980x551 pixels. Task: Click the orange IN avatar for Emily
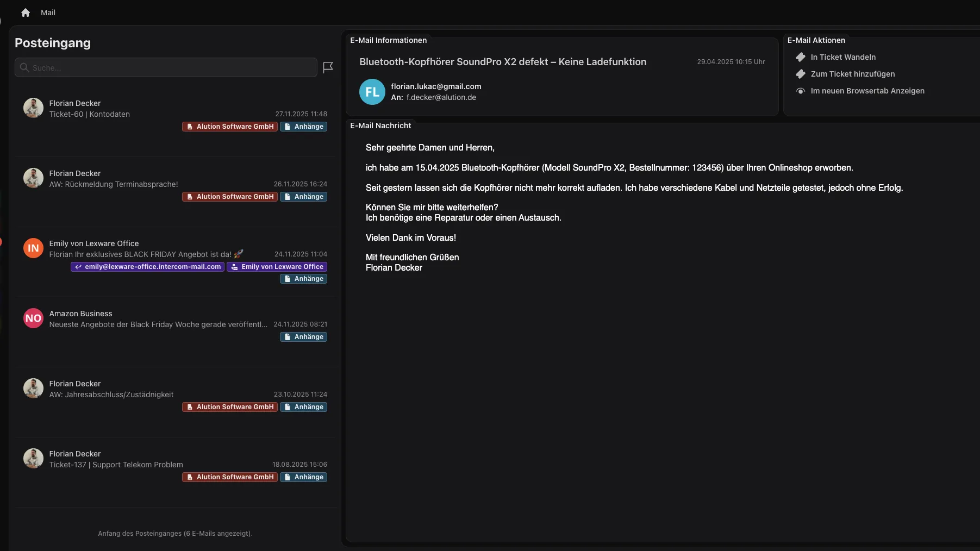point(33,248)
